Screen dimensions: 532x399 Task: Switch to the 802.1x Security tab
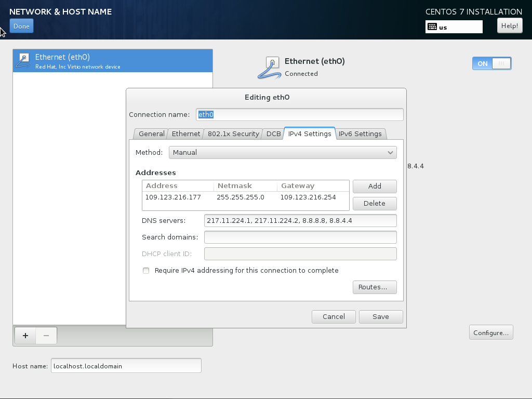233,134
